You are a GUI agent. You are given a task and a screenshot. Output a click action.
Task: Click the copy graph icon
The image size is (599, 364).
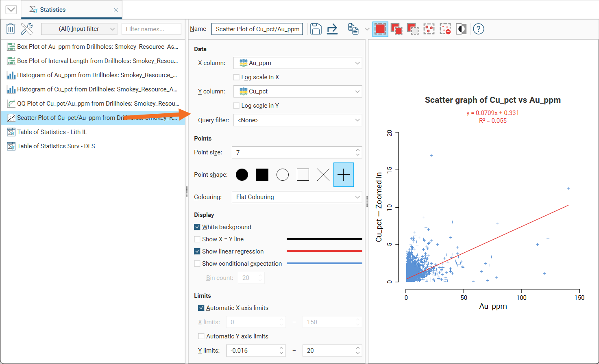click(353, 29)
